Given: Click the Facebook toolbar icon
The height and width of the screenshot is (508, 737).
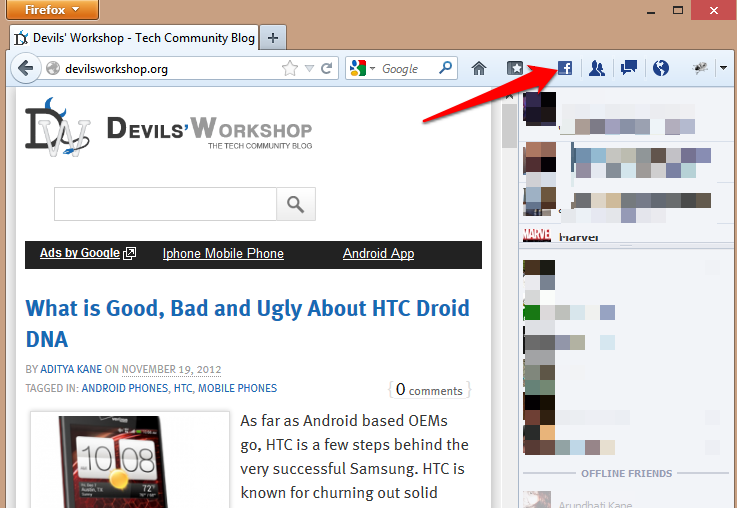Looking at the screenshot, I should 565,68.
